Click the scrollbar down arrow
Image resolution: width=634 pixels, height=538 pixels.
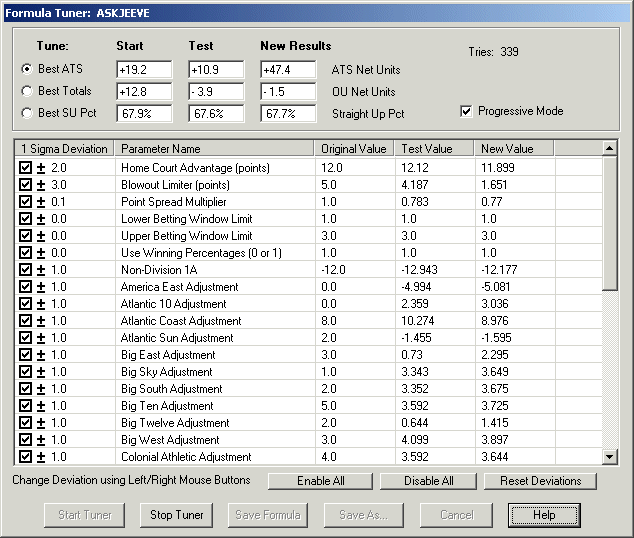609,457
